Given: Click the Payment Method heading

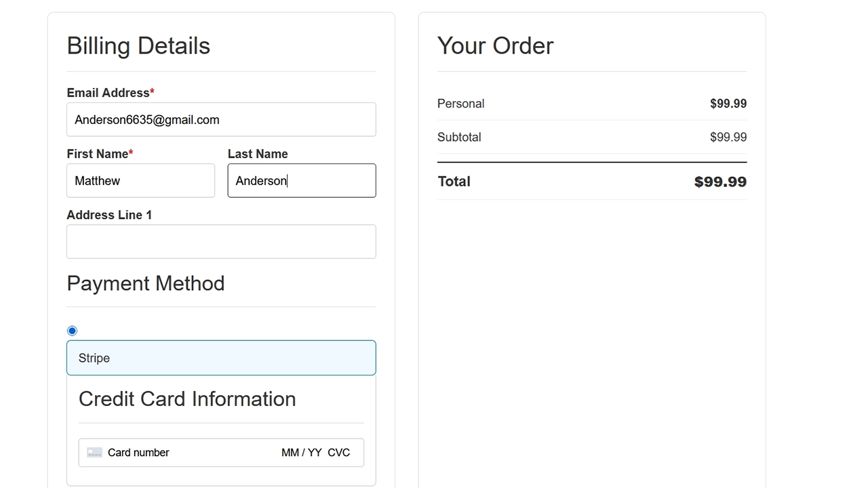Looking at the screenshot, I should tap(146, 283).
